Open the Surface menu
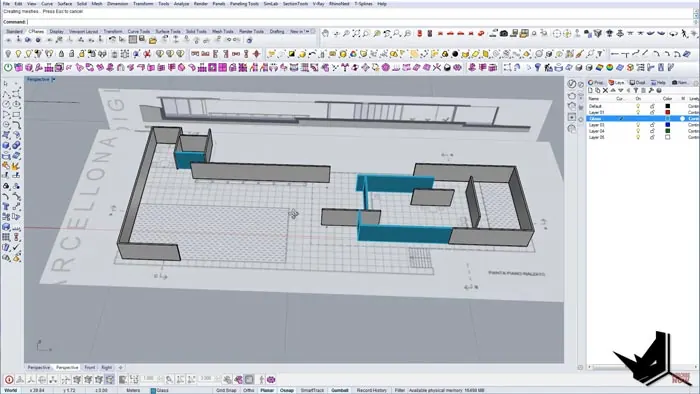The image size is (700, 394). click(x=65, y=4)
